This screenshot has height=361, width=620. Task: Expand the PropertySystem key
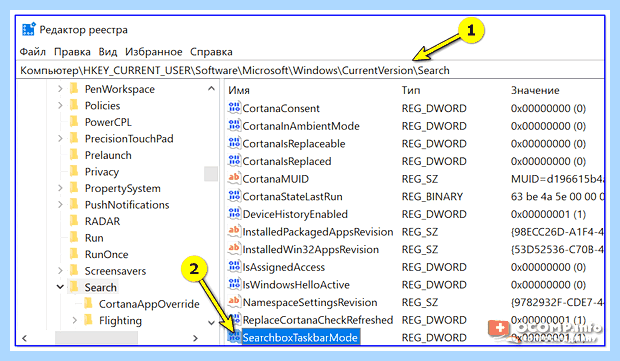tap(60, 188)
